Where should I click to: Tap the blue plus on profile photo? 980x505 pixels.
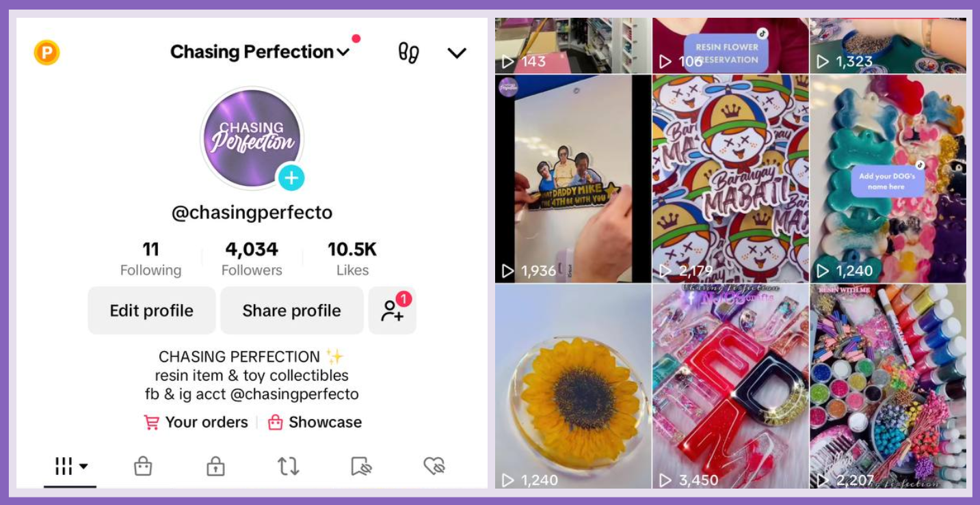click(x=291, y=178)
